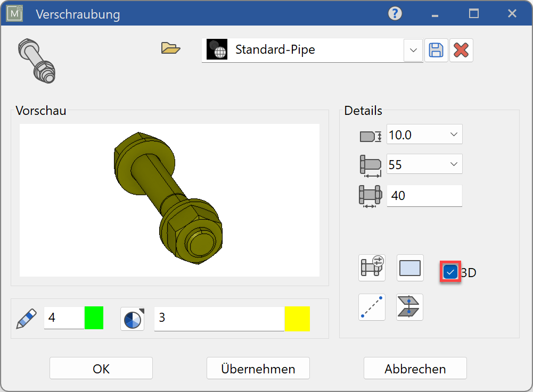The image size is (533, 392).
Task: Confirm the dialog with OK
Action: 101,368
